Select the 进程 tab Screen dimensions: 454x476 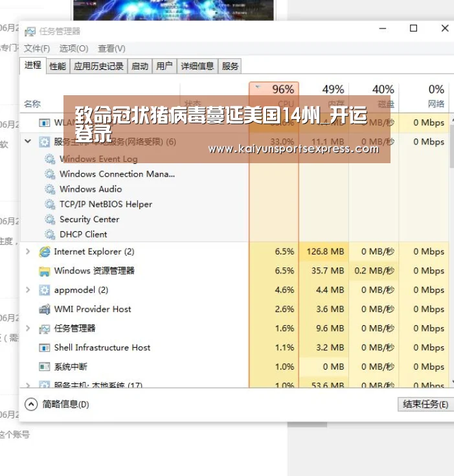(33, 65)
